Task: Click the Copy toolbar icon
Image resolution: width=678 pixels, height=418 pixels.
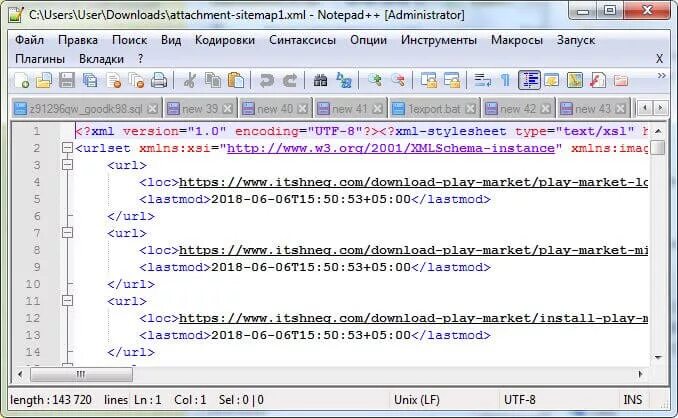Action: coord(213,80)
